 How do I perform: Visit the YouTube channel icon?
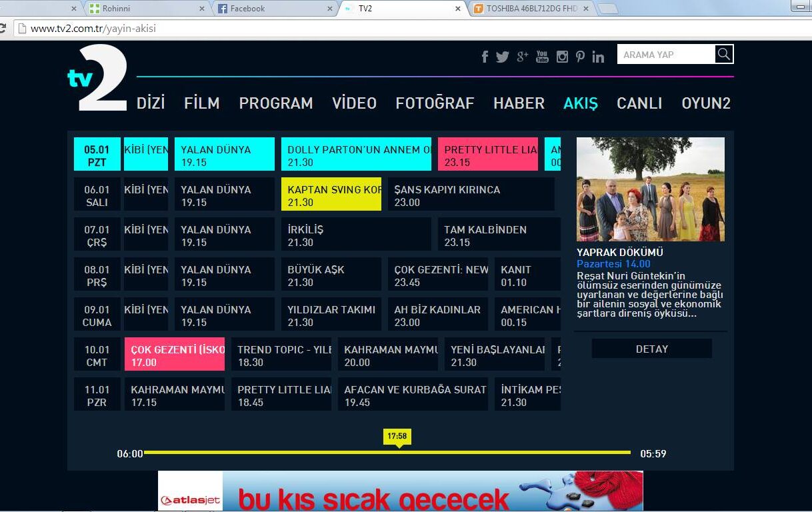tap(542, 57)
